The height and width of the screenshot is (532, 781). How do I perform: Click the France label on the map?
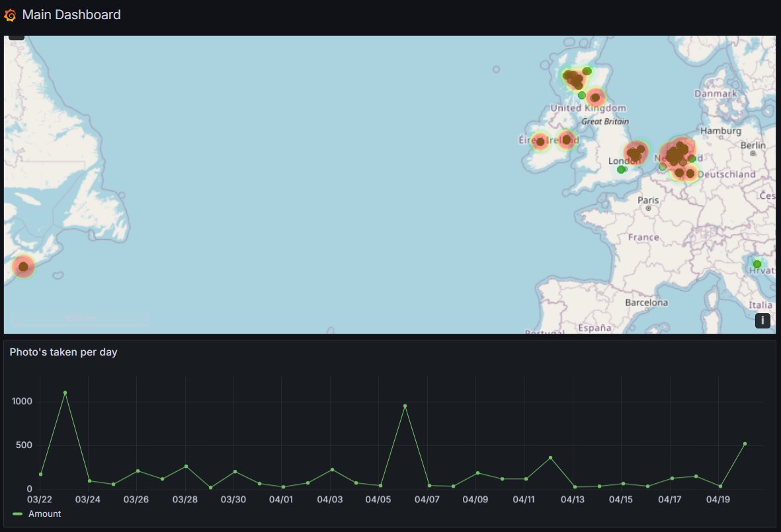[643, 237]
